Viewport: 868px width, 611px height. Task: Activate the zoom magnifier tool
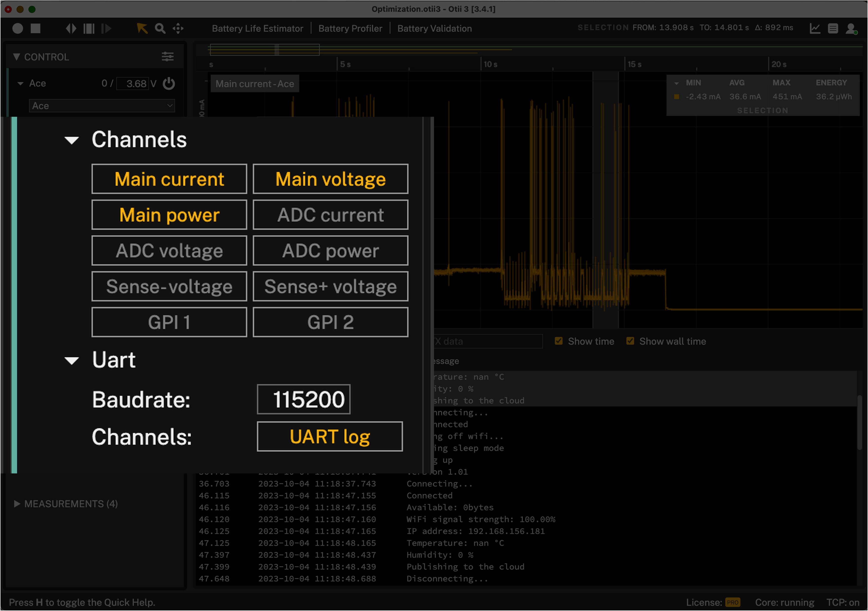(x=160, y=28)
